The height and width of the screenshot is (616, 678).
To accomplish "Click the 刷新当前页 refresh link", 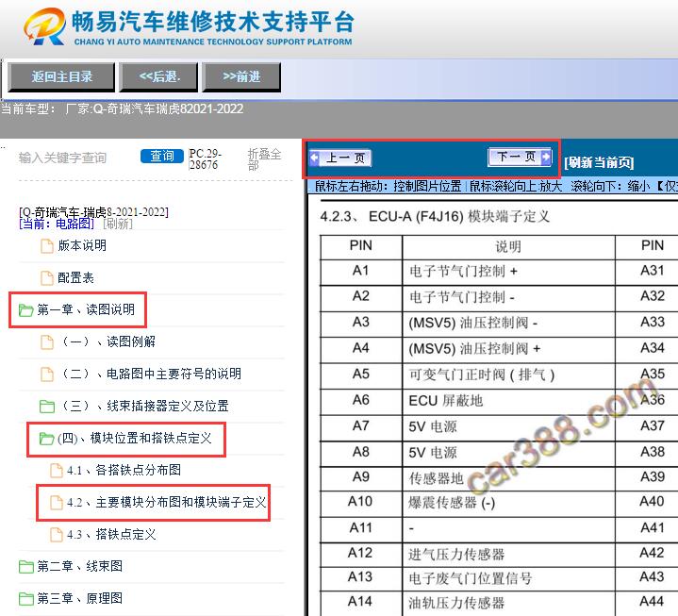I will point(599,162).
